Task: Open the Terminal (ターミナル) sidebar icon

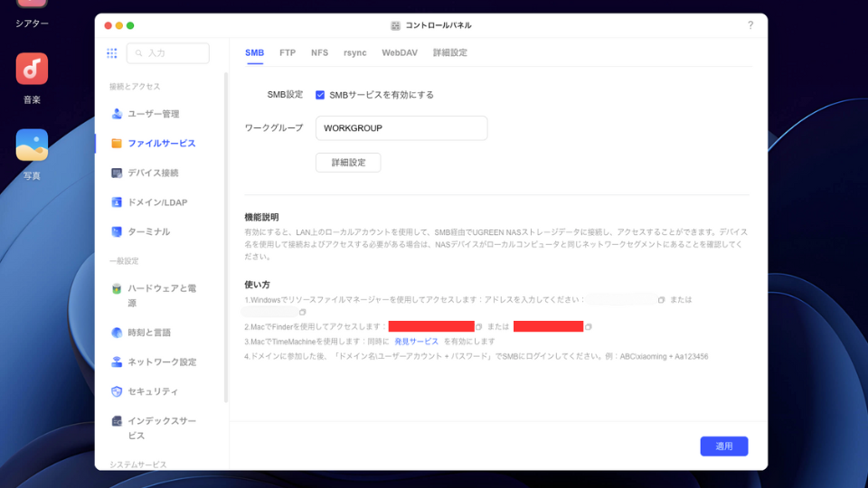Action: tap(117, 232)
